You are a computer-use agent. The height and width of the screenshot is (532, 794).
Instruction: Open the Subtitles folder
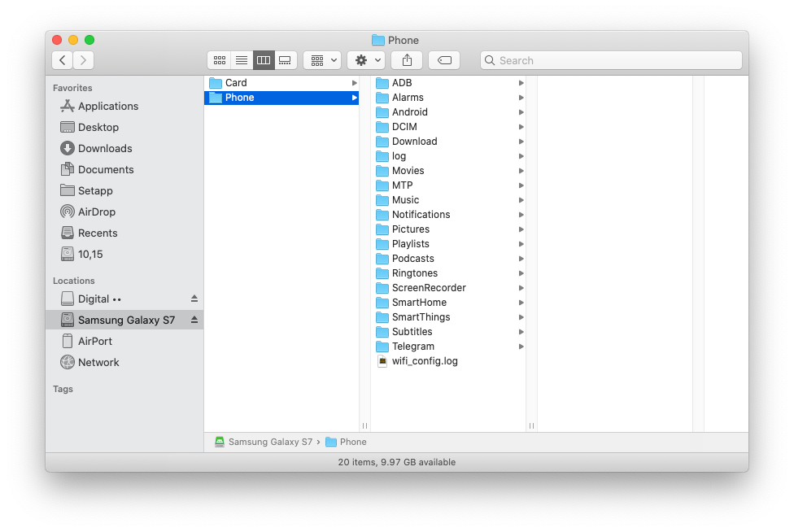tap(448, 332)
